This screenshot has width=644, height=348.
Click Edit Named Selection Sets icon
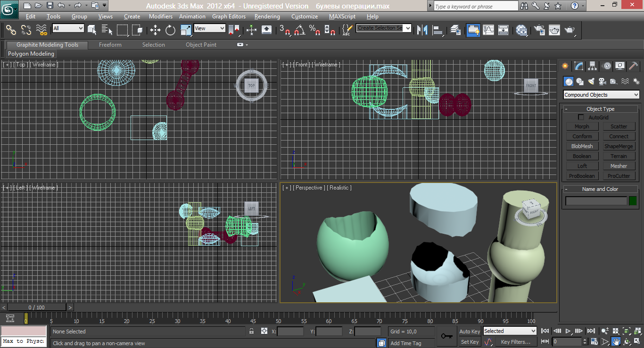click(x=347, y=30)
